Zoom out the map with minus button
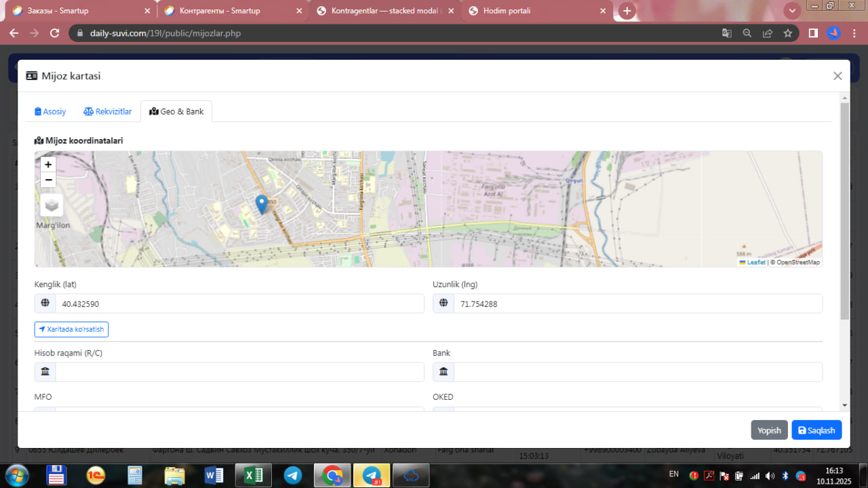 point(48,180)
